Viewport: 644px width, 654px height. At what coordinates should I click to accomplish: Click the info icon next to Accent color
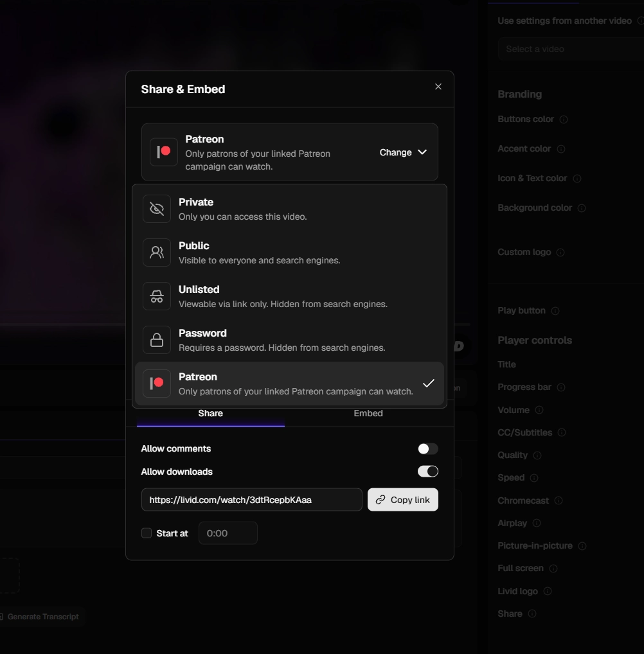coord(561,149)
